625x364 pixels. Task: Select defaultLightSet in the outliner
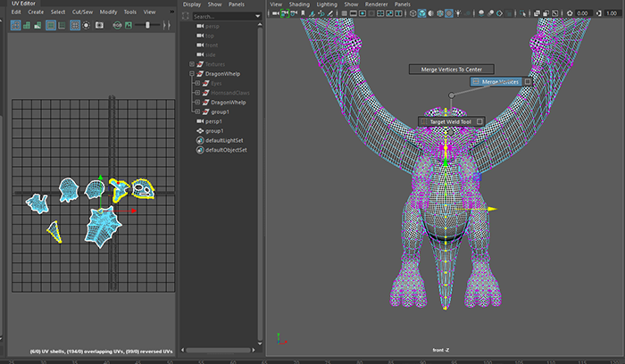pyautogui.click(x=225, y=140)
